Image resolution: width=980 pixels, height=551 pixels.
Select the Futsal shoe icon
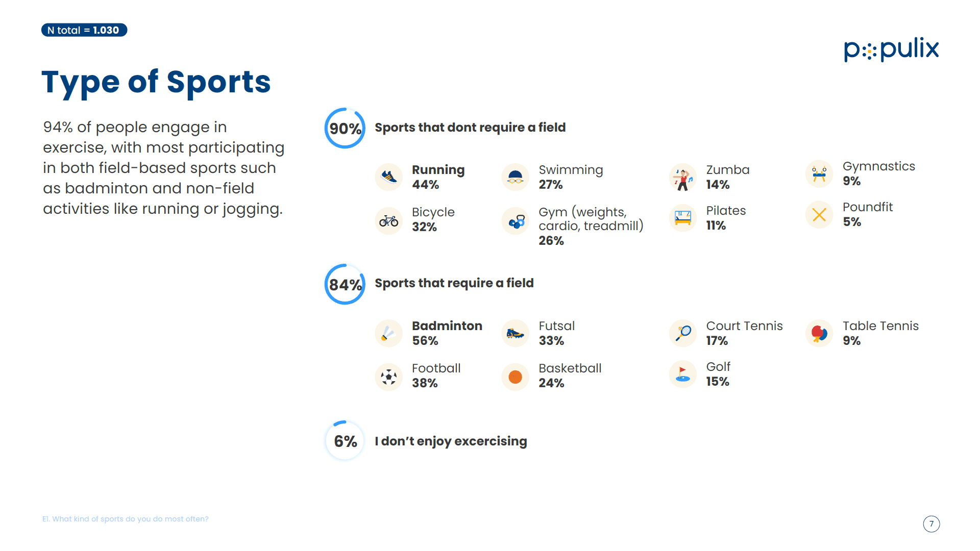516,333
